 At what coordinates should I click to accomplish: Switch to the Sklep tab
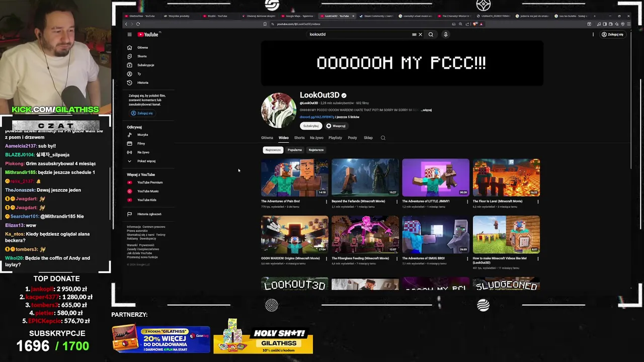tap(368, 138)
